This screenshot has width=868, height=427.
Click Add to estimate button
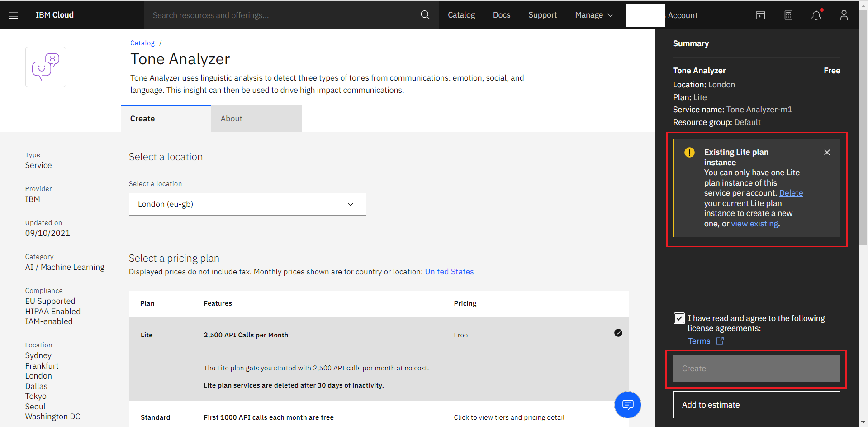point(756,405)
